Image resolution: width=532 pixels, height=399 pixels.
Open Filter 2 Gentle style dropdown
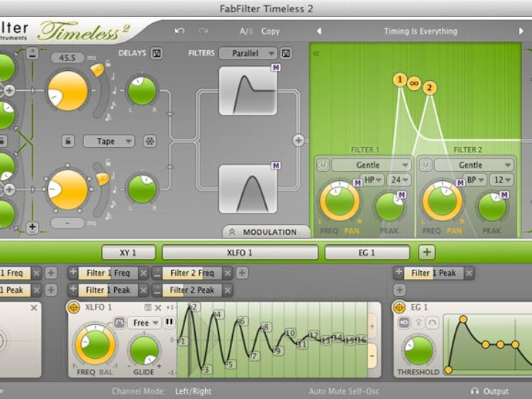coord(474,165)
